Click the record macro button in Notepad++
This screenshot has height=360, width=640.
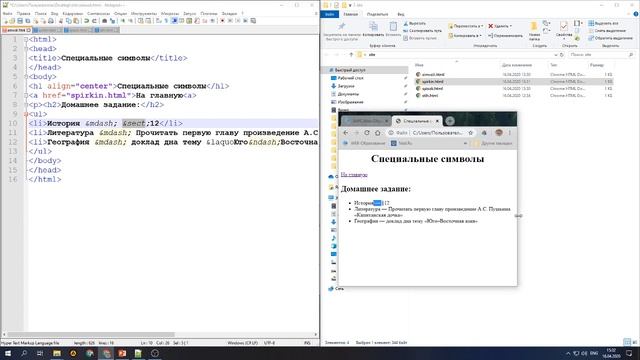pyautogui.click(x=222, y=20)
